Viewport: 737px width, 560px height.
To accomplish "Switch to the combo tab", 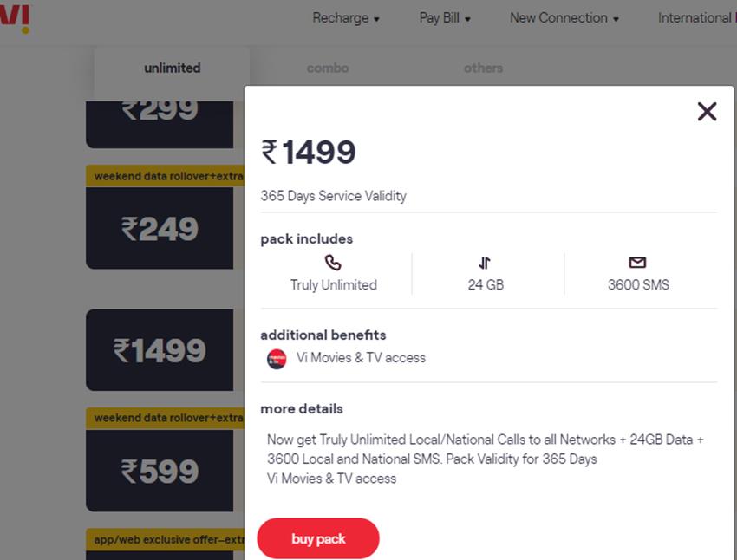I will click(328, 68).
